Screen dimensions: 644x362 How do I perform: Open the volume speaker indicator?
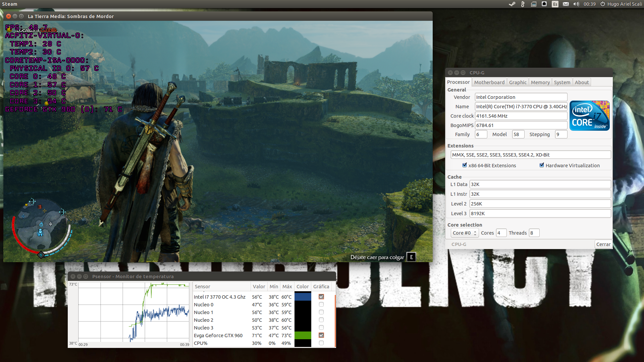pos(576,4)
